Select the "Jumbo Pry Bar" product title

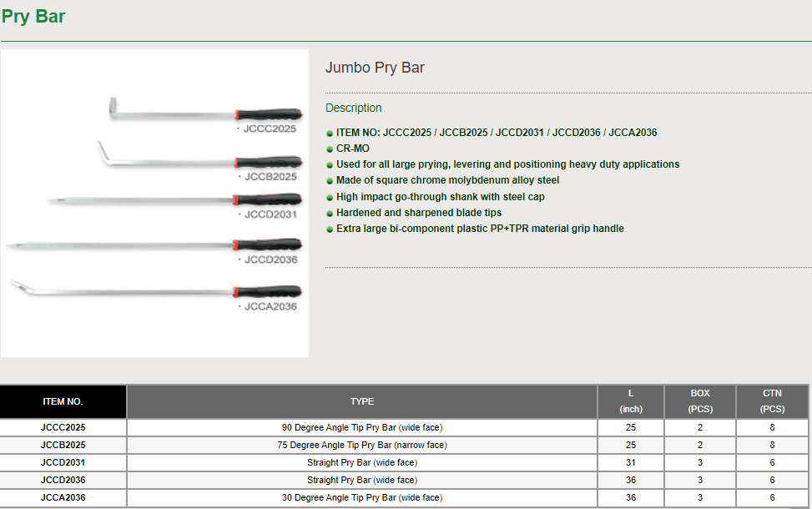375,68
